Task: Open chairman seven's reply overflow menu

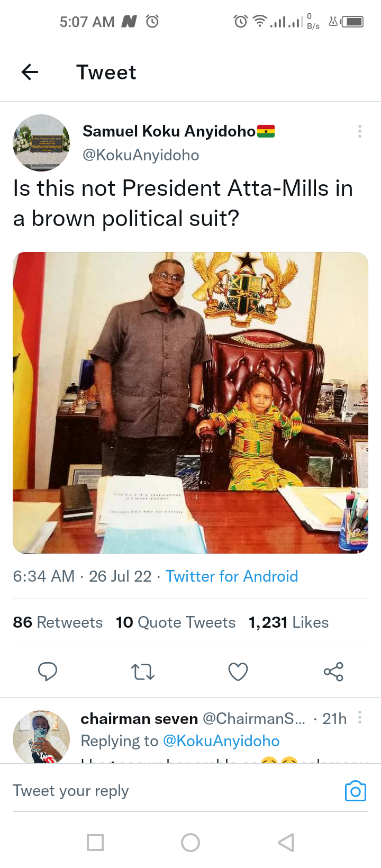Action: point(360,718)
